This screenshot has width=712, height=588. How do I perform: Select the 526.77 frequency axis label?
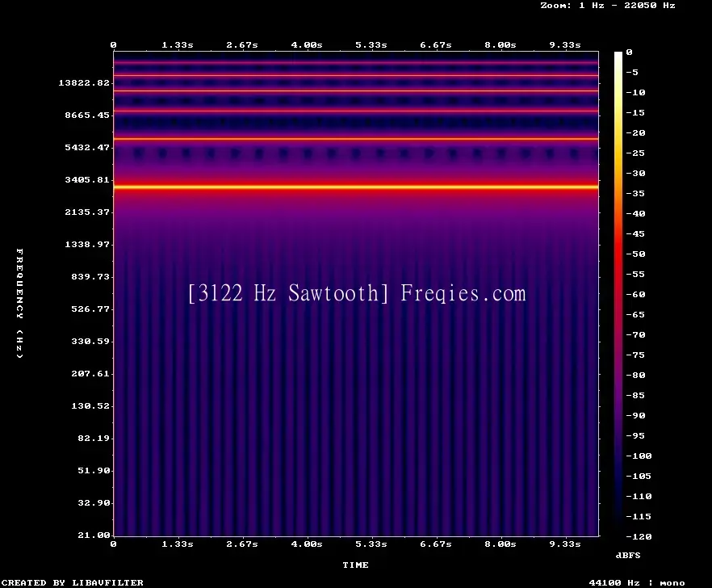(90, 309)
